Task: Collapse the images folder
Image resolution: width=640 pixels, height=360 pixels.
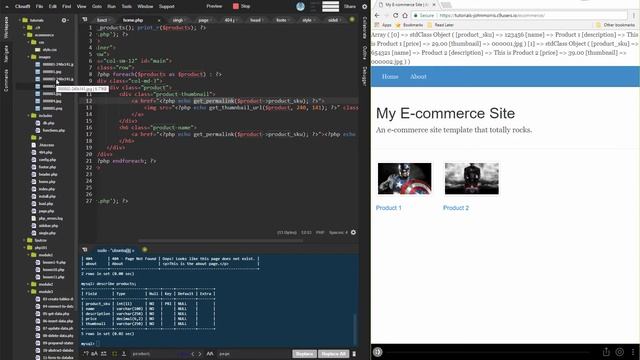Action: (x=29, y=57)
